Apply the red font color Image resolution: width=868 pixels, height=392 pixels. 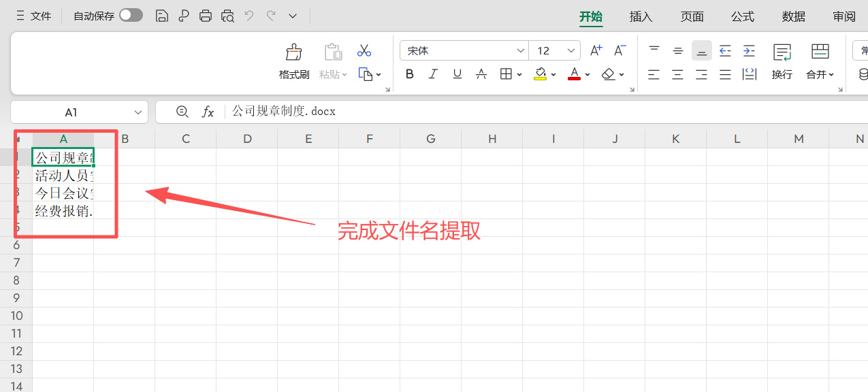click(x=574, y=74)
